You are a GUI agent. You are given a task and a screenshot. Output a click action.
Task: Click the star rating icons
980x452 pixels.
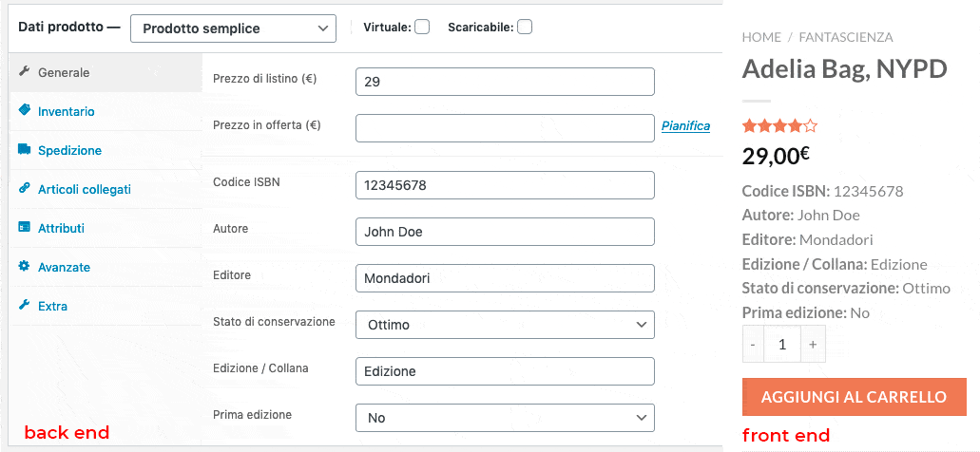[779, 126]
